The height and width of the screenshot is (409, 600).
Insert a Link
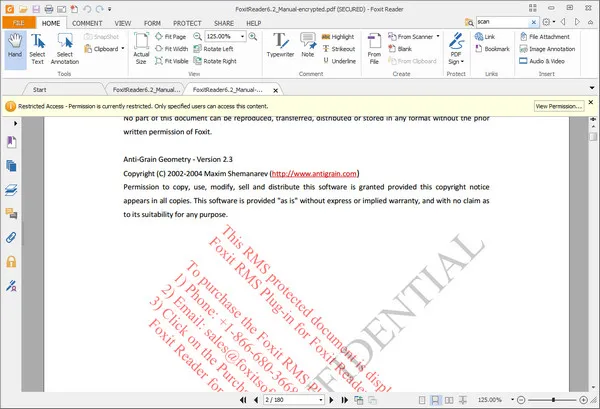(x=485, y=37)
